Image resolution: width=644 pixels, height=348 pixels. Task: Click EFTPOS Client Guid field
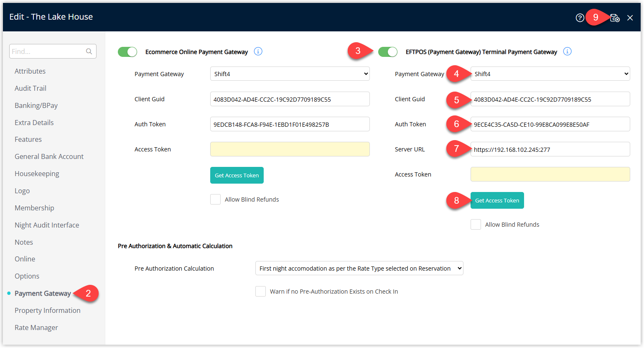(x=550, y=99)
